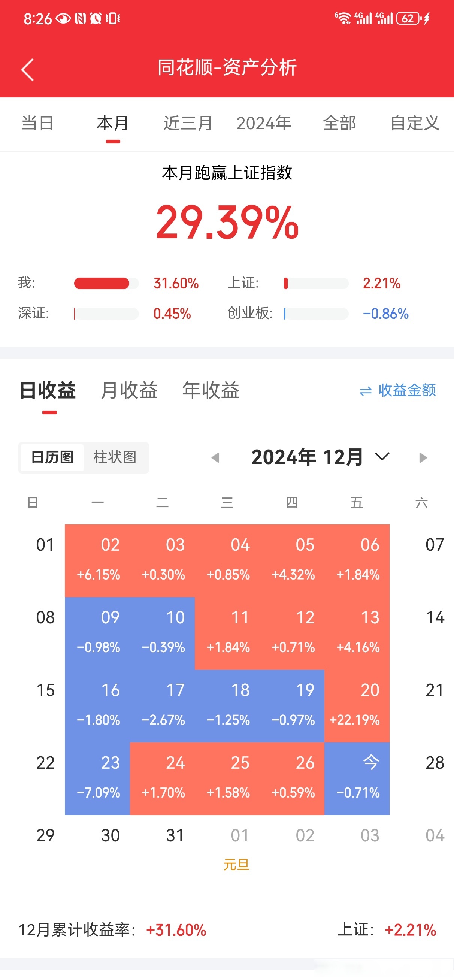Tap the 元旦 holiday label
Image resolution: width=454 pixels, height=980 pixels.
[236, 865]
